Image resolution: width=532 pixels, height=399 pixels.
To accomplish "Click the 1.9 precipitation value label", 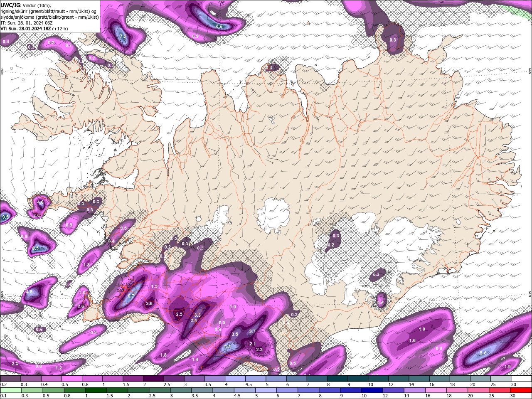I will [x=507, y=367].
